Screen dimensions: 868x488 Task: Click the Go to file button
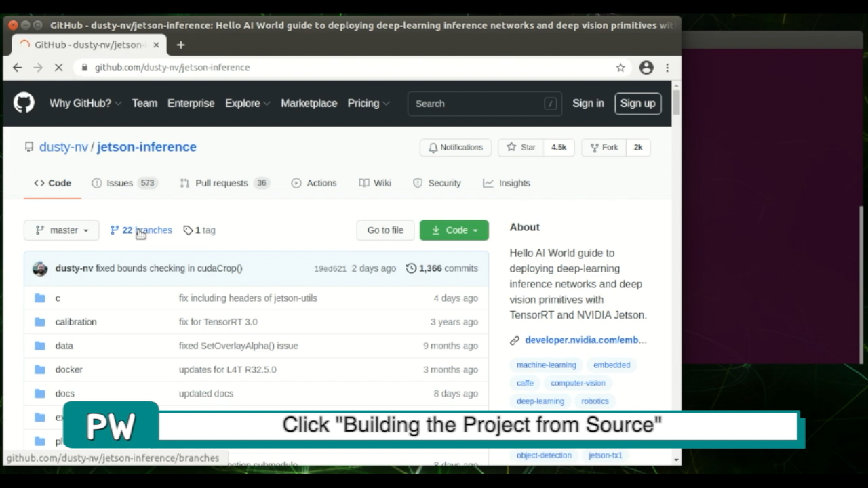point(385,230)
